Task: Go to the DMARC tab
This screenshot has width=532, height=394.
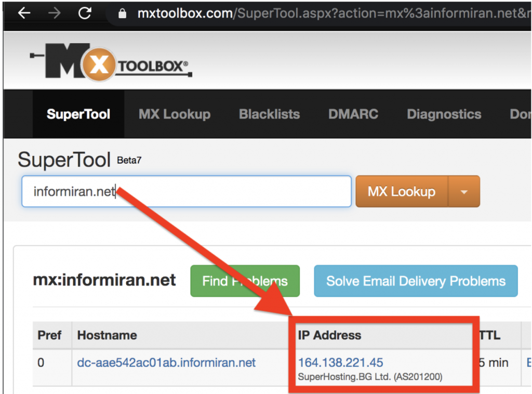Action: point(353,114)
